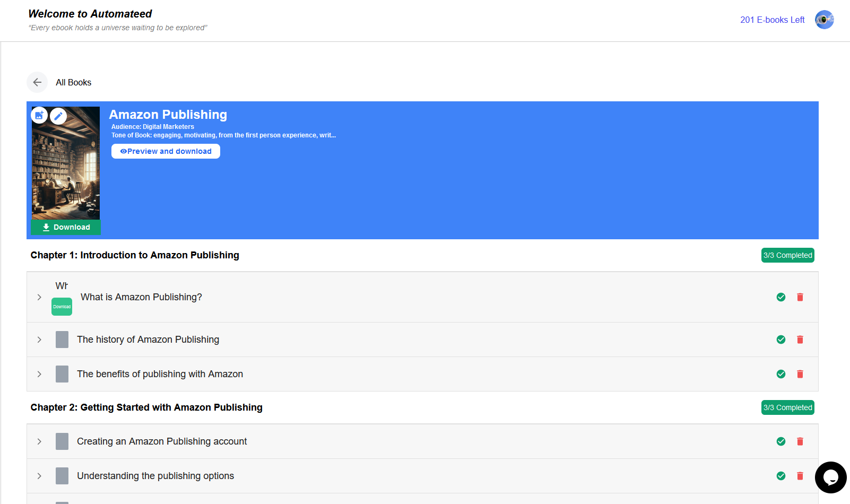
Task: Open the '201 E-books Left' link
Action: (x=773, y=20)
